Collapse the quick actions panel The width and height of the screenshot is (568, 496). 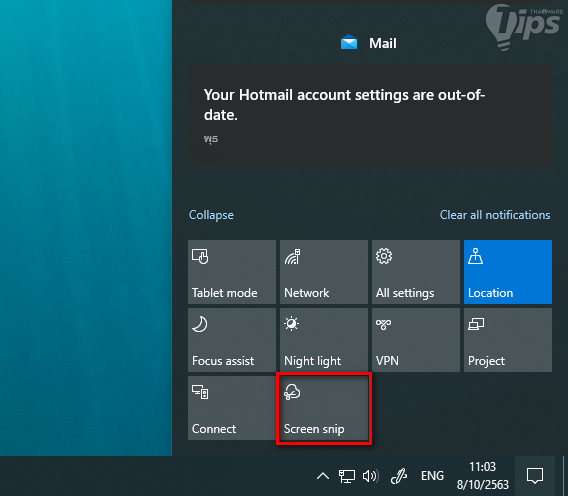pyautogui.click(x=211, y=215)
